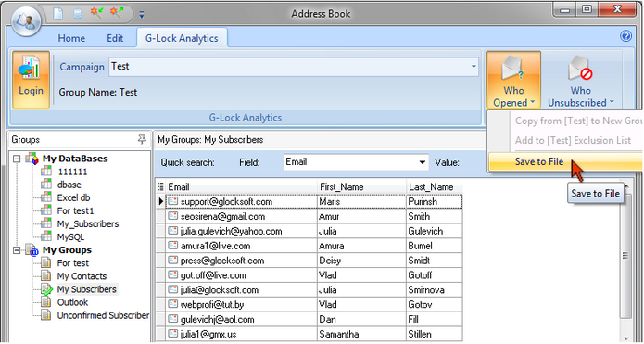Select the My_Subscribers database

tap(88, 224)
